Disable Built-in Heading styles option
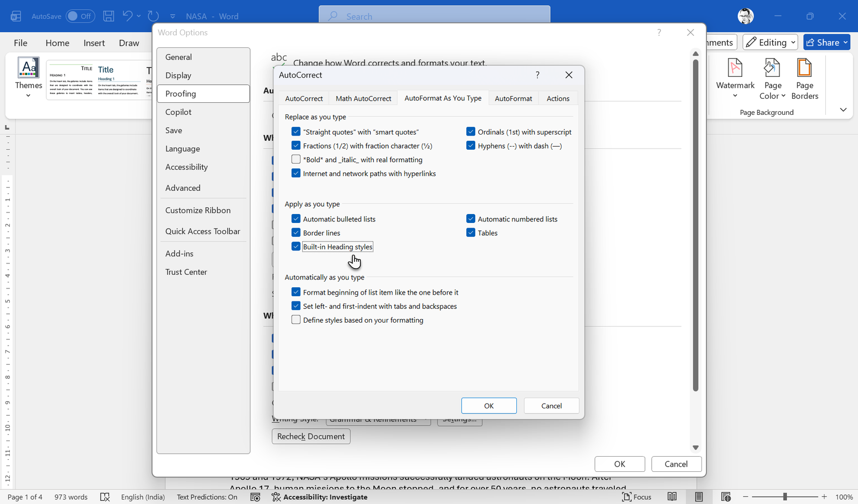Viewport: 858px width, 504px height. pos(296,246)
